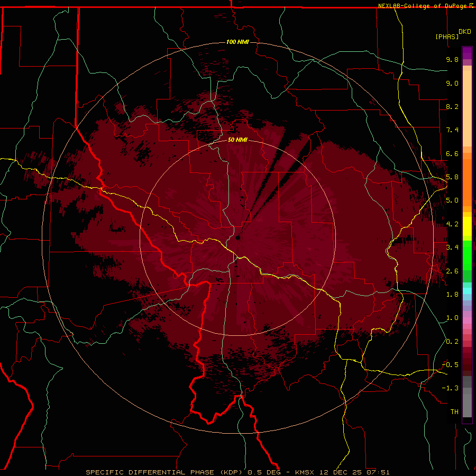Click the 7.4 scale value
This screenshot has width=476, height=476.
[452, 130]
